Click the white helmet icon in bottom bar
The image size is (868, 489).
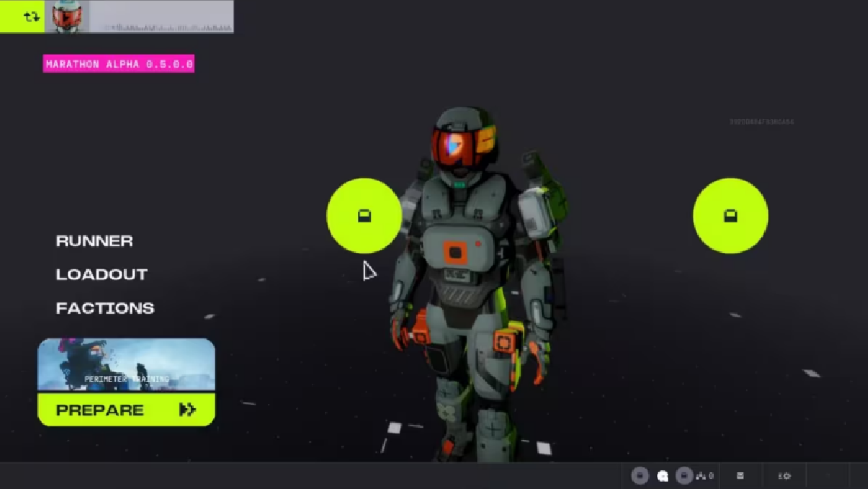663,476
